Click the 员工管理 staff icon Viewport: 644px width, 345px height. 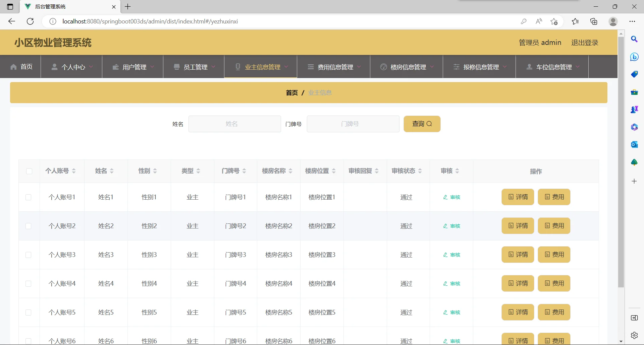pyautogui.click(x=176, y=67)
